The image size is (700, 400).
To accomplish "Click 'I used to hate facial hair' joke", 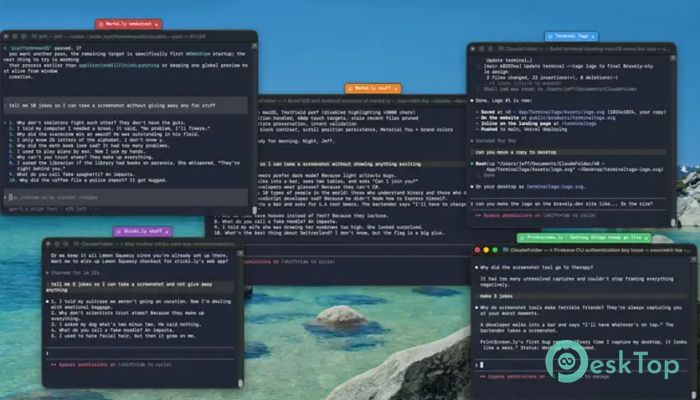I will click(123, 336).
